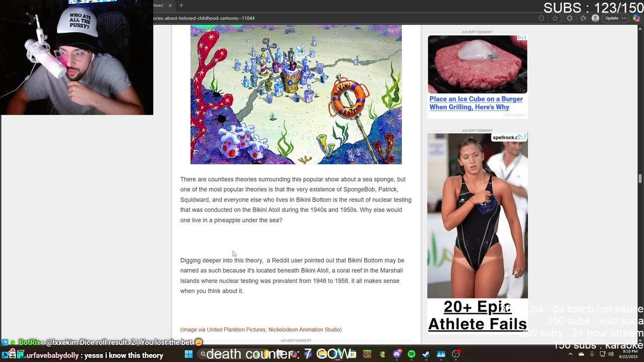
Task: Click the page's vertical scrollbar thumb
Action: tap(640, 178)
